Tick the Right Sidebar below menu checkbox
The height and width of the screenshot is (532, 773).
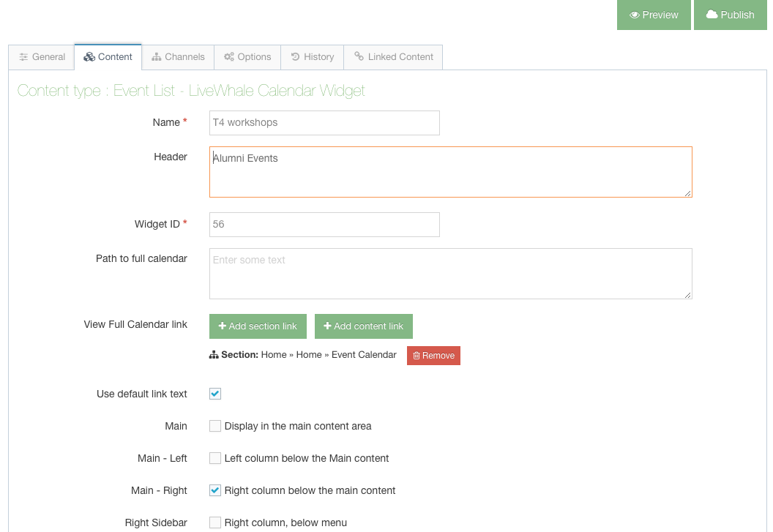[215, 522]
